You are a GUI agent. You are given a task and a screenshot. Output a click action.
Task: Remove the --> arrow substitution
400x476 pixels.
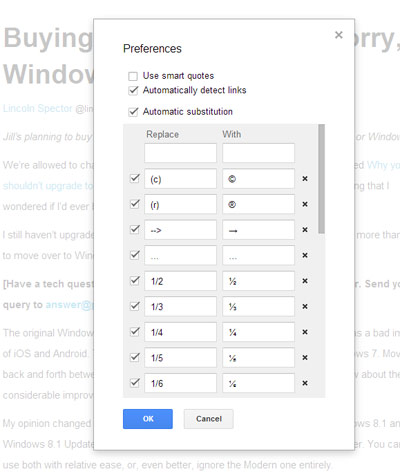point(305,230)
